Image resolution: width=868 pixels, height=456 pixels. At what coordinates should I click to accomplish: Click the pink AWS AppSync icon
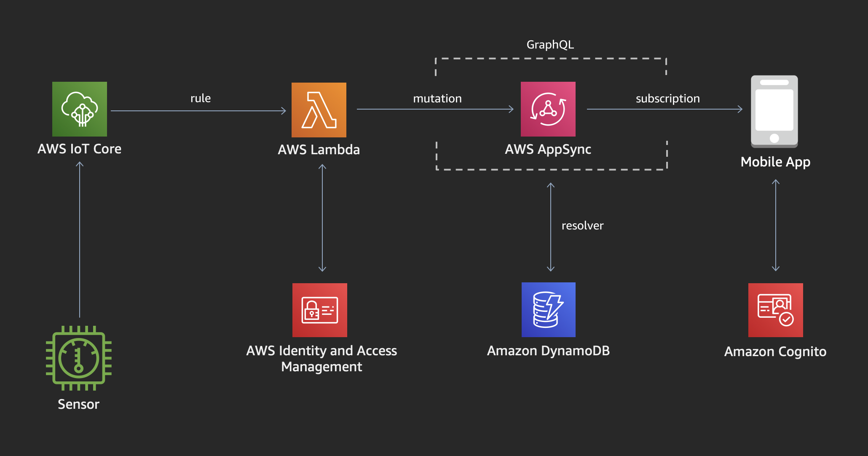tap(548, 109)
